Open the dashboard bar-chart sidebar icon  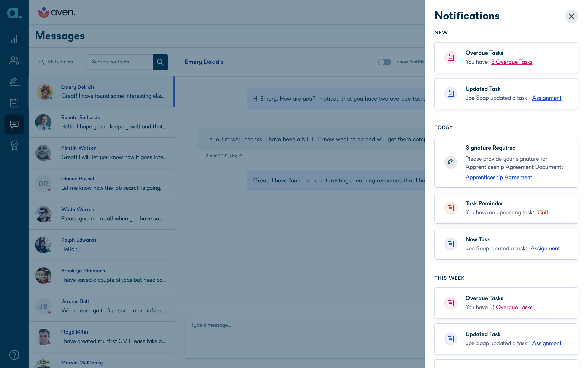(14, 39)
